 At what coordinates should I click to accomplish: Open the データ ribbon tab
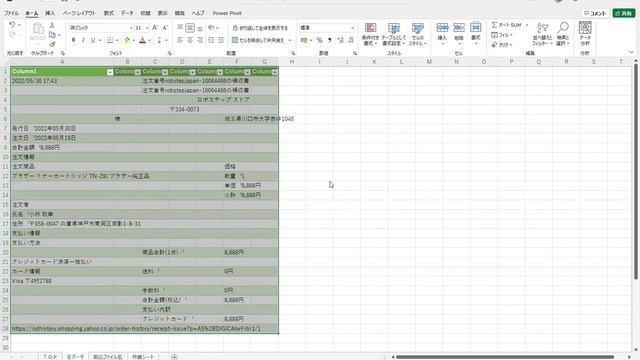tap(127, 13)
